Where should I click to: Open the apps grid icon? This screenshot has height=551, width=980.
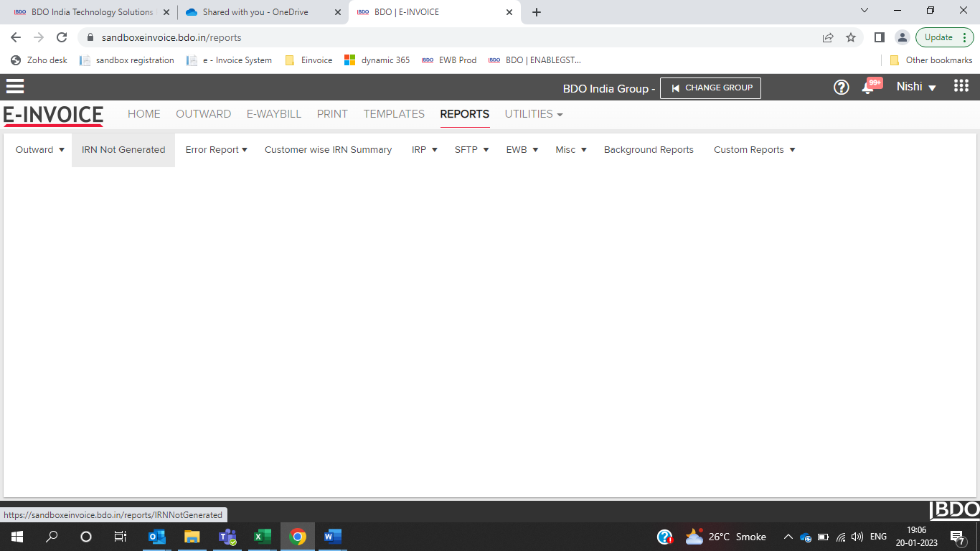pyautogui.click(x=961, y=86)
